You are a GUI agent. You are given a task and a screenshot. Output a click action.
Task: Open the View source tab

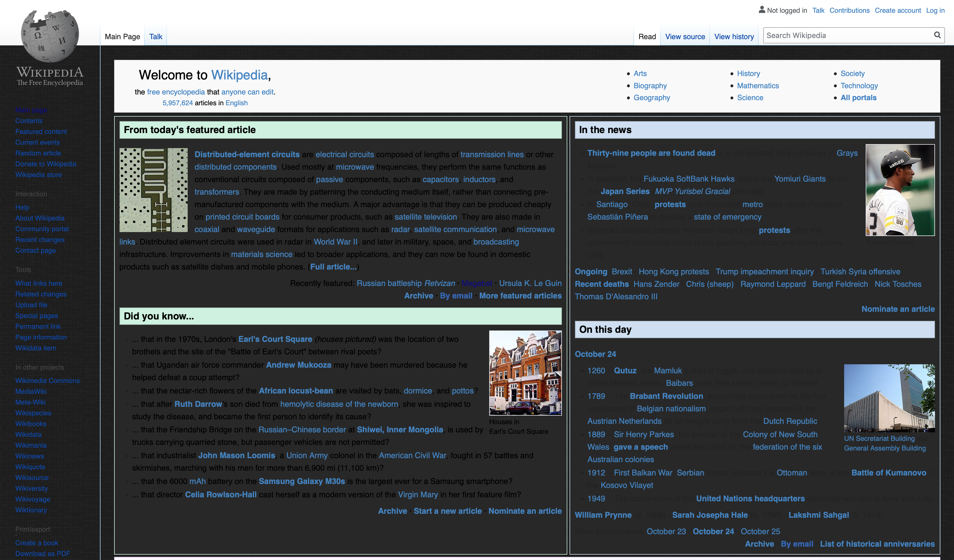tap(685, 37)
